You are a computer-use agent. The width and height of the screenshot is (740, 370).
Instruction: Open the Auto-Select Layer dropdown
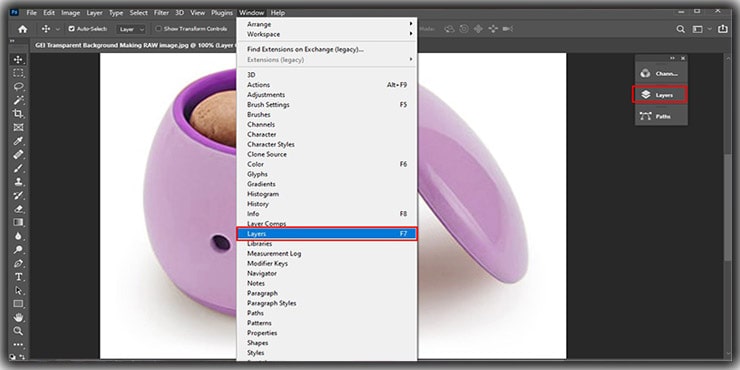131,29
